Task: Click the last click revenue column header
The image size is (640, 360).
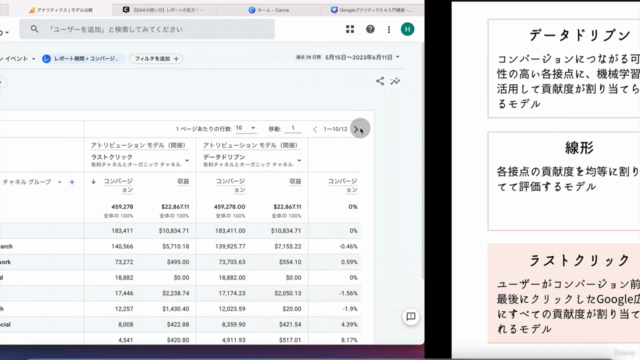Action: [x=183, y=181]
